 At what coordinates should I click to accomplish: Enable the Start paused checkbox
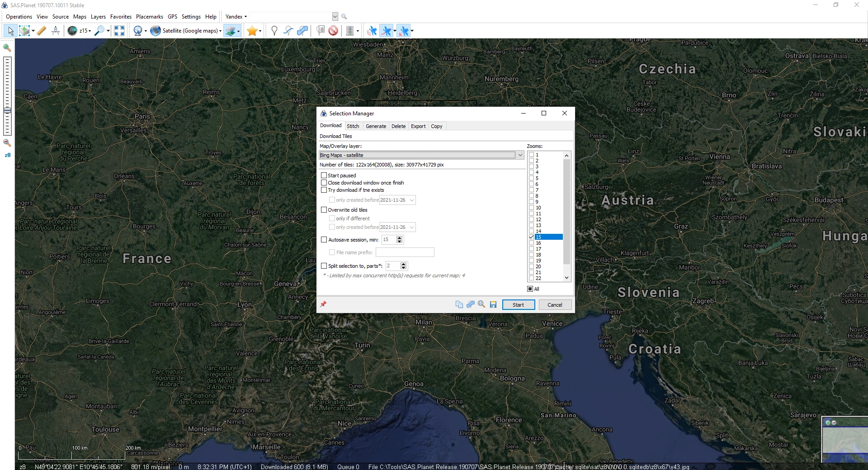click(x=324, y=176)
